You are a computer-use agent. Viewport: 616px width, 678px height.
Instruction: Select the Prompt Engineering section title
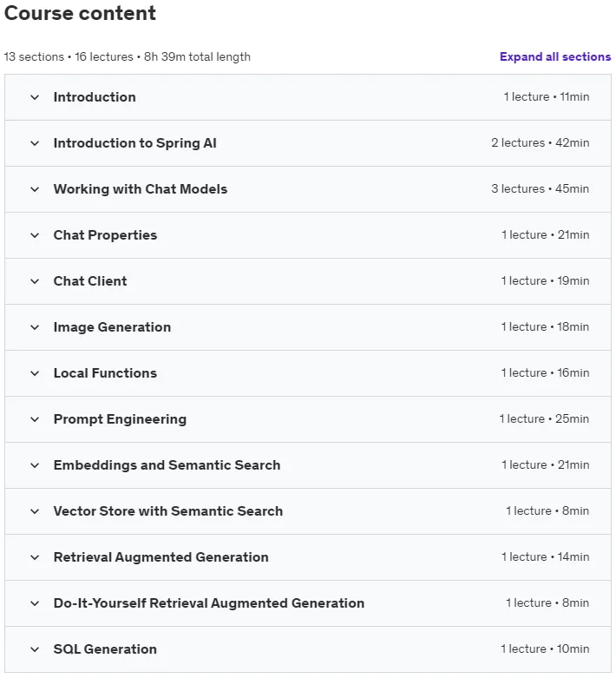point(120,419)
